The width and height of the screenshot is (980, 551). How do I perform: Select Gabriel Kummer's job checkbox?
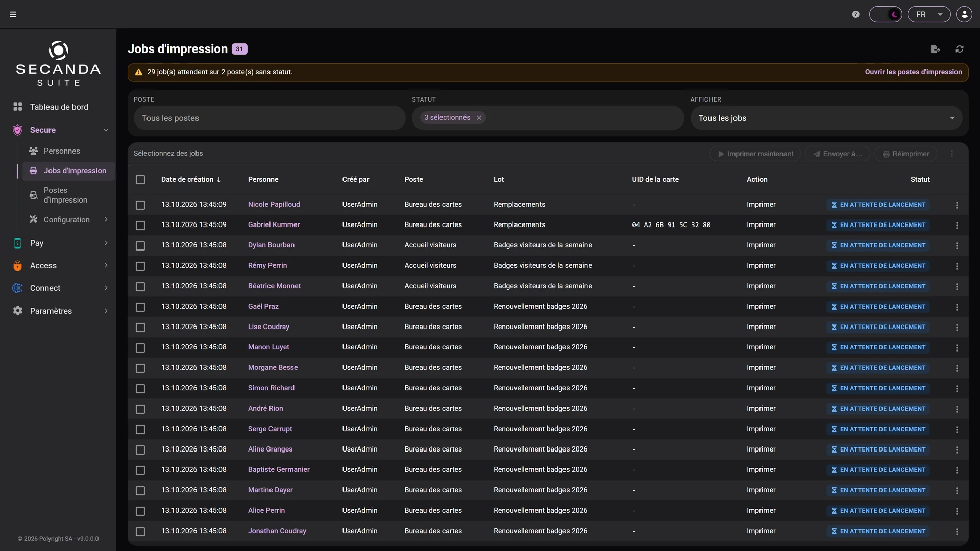(x=140, y=225)
